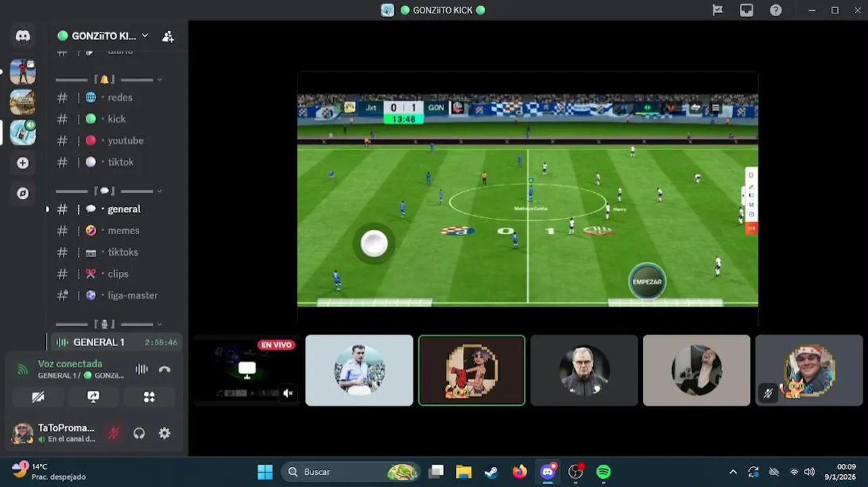Open the second server avatar in sidebar
Viewport: 868px width, 487px height.
click(23, 102)
